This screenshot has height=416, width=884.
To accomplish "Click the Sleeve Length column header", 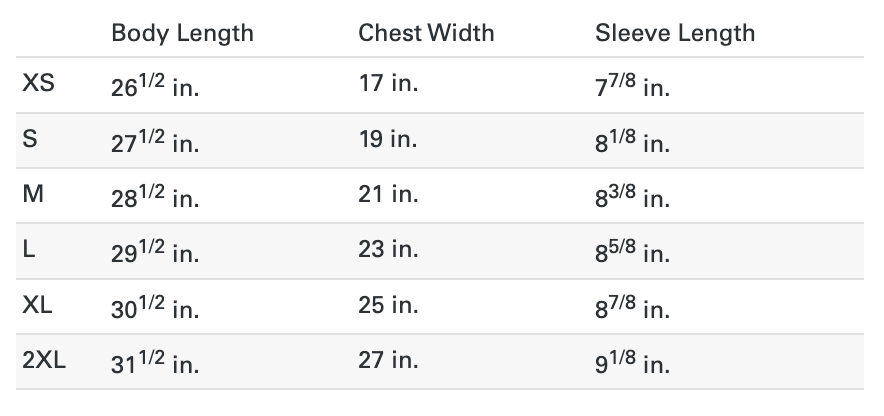I will pos(675,33).
